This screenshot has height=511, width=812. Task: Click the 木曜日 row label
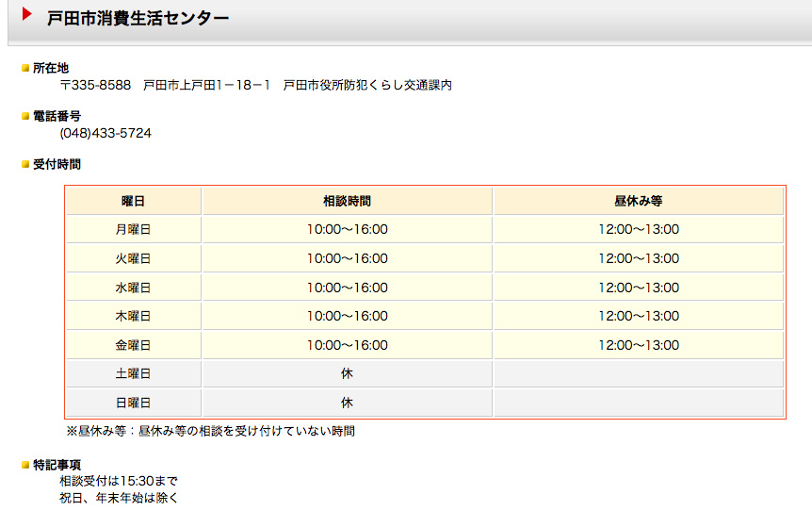click(x=133, y=316)
